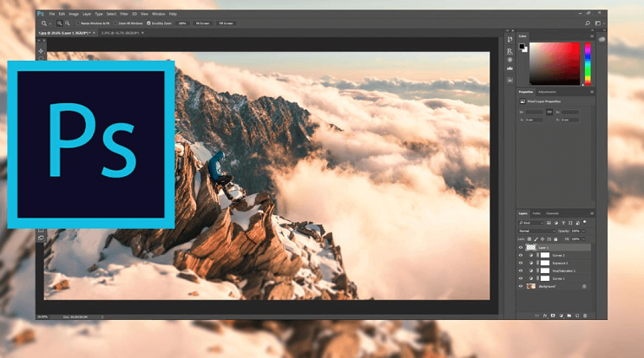This screenshot has height=358, width=644.
Task: Click the Zoom tool preset icon
Action: pos(44,23)
